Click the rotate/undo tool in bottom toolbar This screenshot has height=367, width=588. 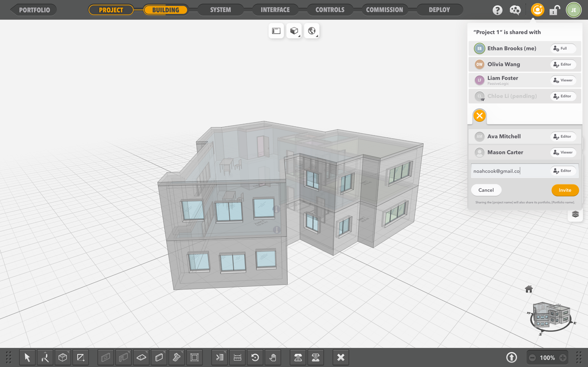tap(255, 357)
